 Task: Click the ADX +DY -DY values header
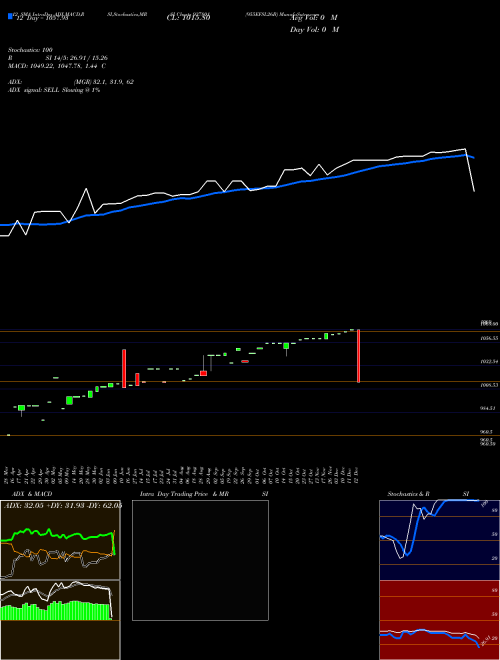(62, 506)
